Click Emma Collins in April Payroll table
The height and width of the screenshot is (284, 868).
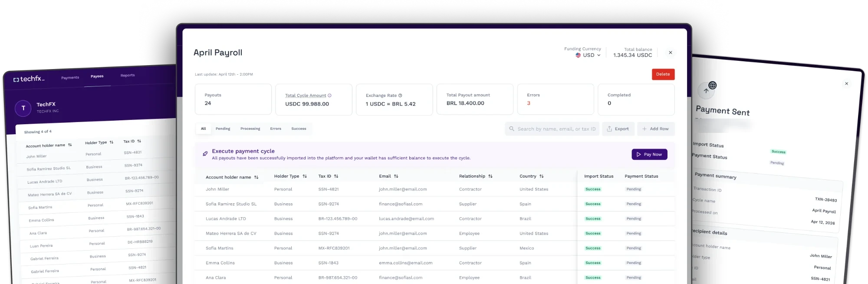tap(220, 263)
